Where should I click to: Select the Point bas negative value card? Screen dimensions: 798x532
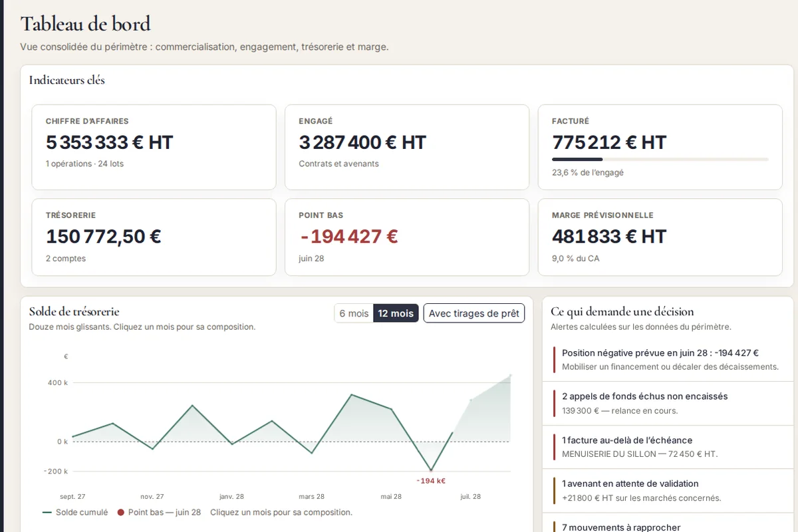[x=407, y=237]
